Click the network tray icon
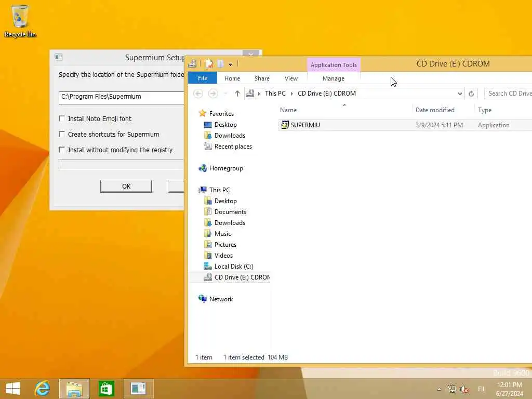 click(451, 389)
